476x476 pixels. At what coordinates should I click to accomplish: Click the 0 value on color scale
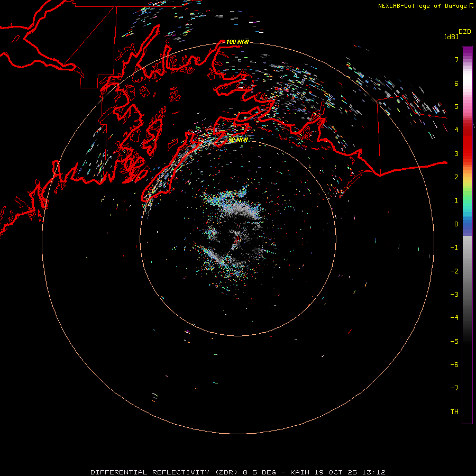tap(456, 224)
